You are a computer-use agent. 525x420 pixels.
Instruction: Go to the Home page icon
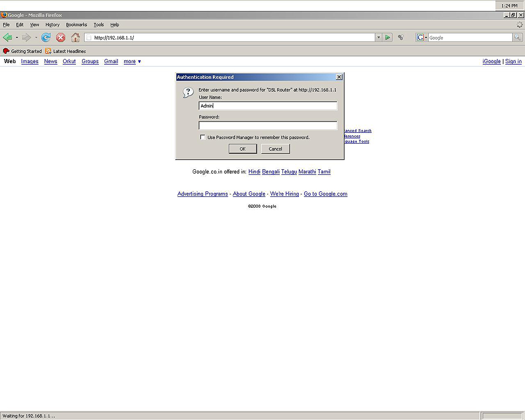pos(75,37)
